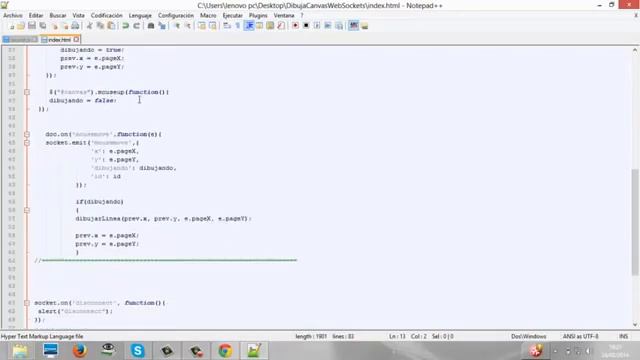Switch to the index.html tab
The width and height of the screenshot is (640, 360).
(60, 40)
